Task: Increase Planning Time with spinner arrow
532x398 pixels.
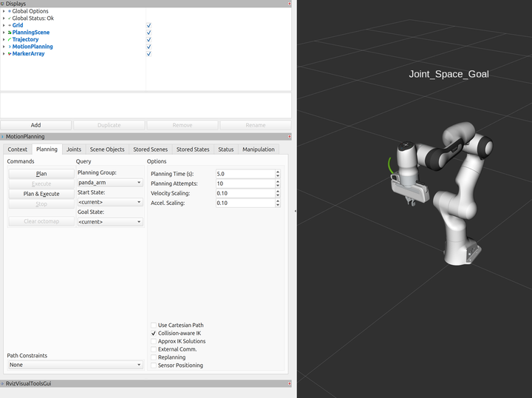Action: (x=278, y=172)
